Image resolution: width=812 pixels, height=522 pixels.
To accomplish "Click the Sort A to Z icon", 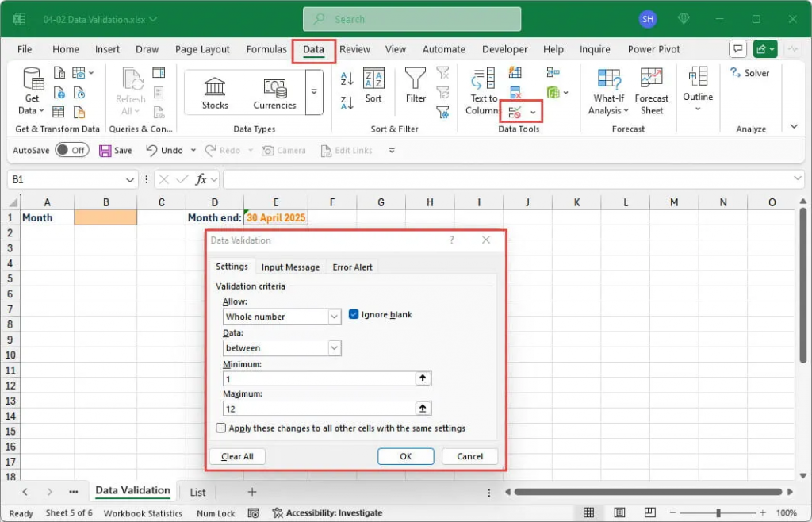I will pos(347,79).
